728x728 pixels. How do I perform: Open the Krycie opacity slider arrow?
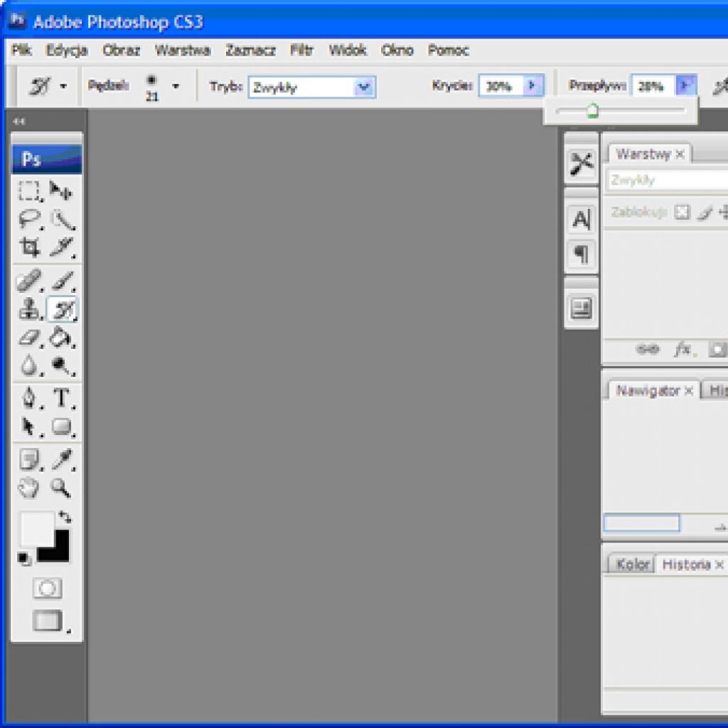pyautogui.click(x=532, y=86)
